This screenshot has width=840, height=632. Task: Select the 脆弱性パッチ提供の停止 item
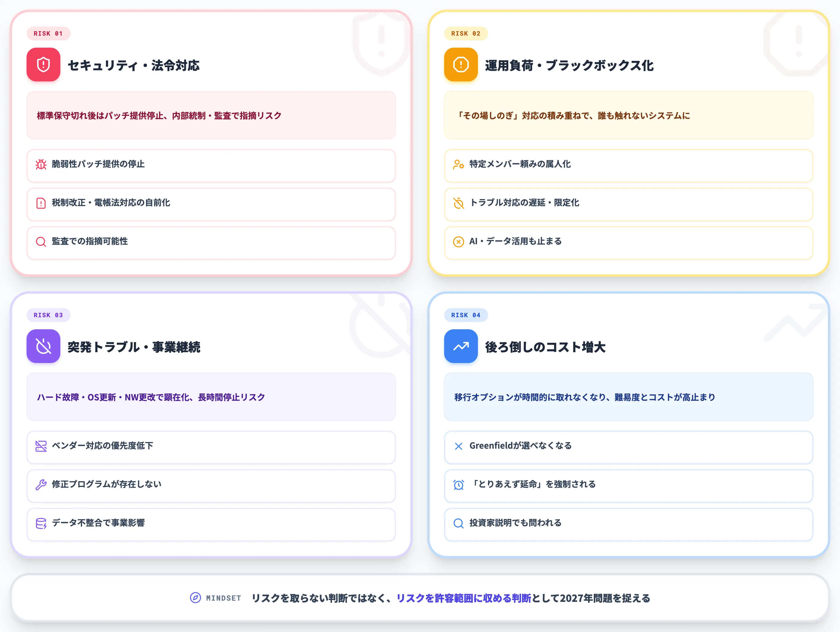211,166
